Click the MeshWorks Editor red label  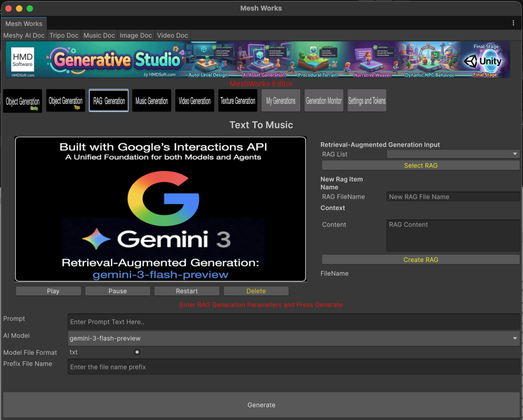click(261, 84)
